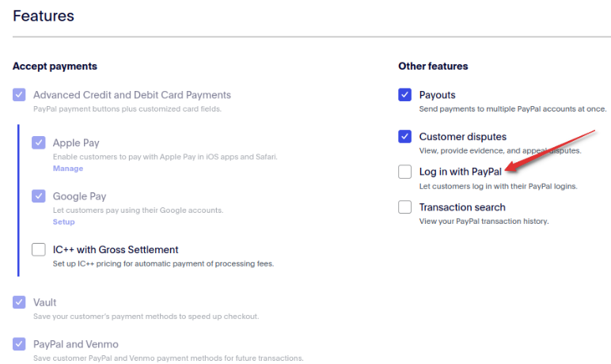Check the IC++ with Gross Settlement box
This screenshot has height=364, width=611.
(39, 249)
